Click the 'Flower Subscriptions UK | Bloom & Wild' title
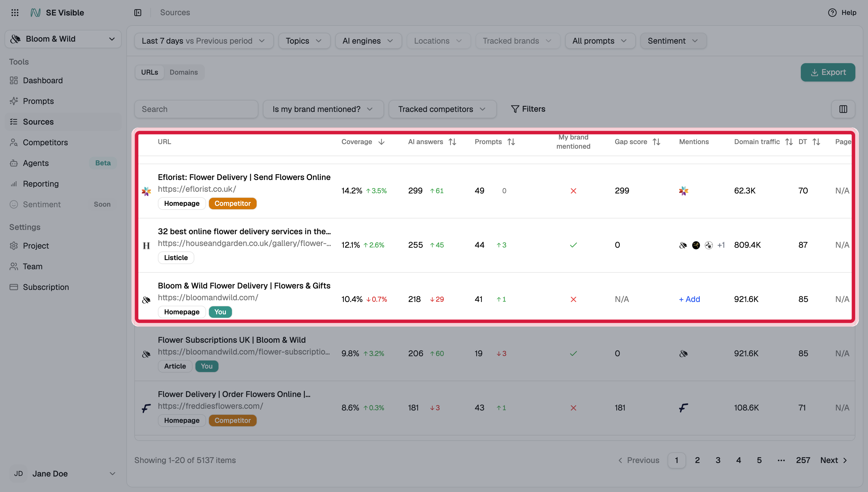Image resolution: width=868 pixels, height=492 pixels. pos(231,340)
